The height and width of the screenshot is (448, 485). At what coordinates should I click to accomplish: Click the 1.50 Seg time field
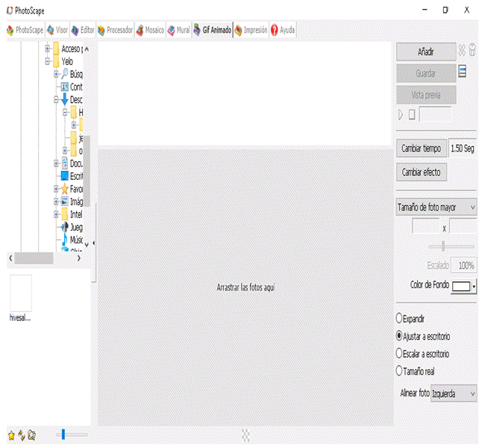[x=463, y=149]
